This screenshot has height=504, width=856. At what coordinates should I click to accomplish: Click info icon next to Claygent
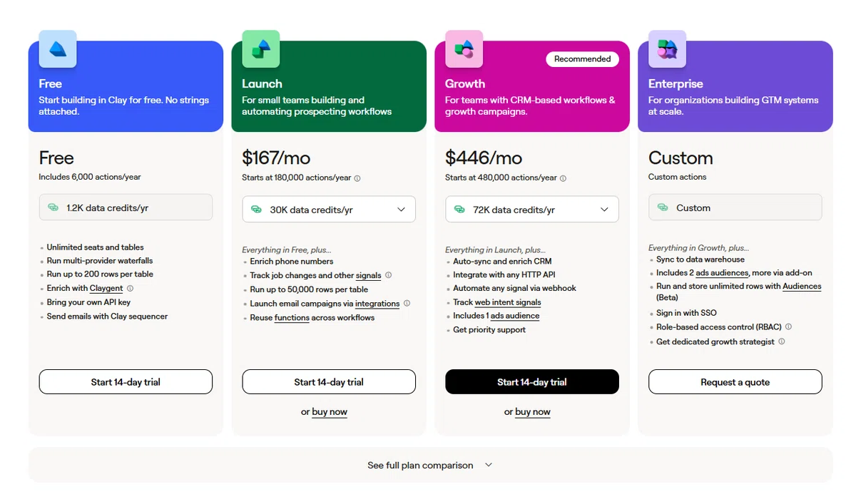(x=131, y=289)
